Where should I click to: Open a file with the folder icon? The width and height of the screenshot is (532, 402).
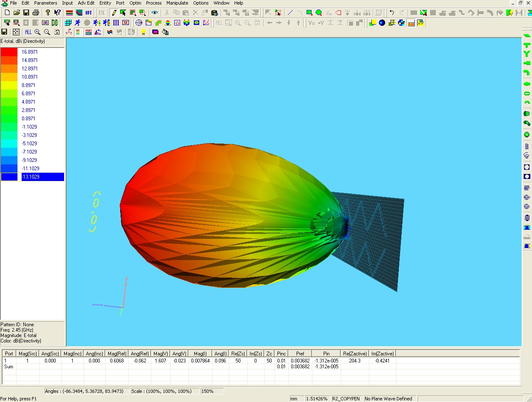point(17,13)
